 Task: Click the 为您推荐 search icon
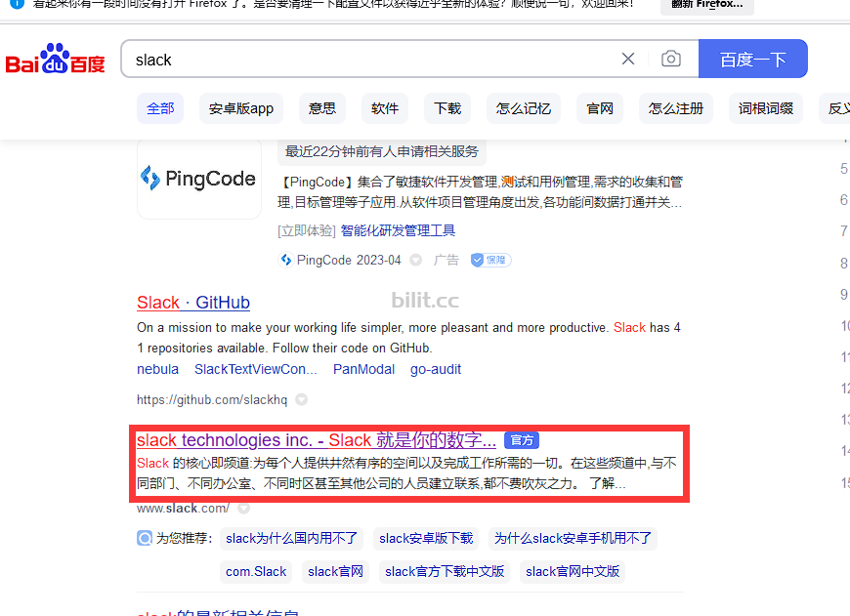pos(145,538)
